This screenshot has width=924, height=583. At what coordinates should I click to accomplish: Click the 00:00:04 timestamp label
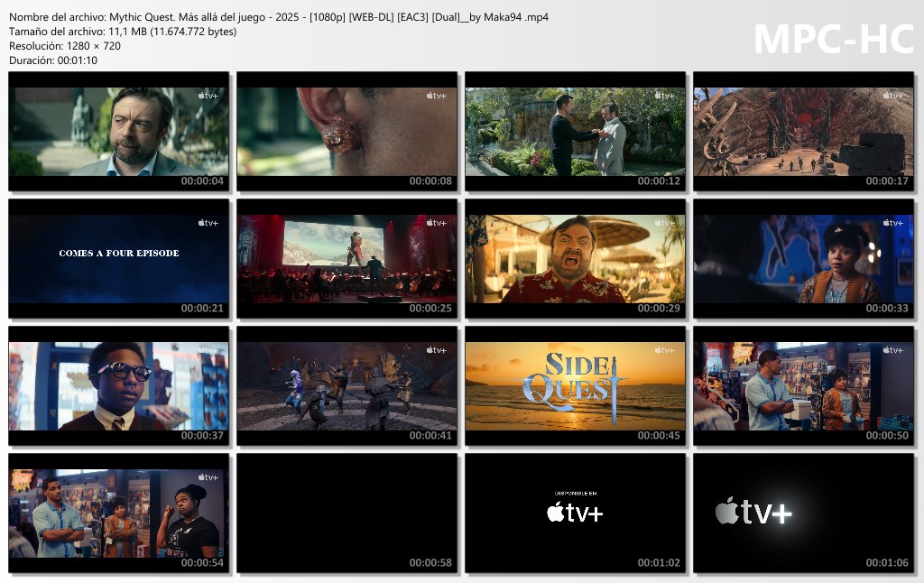202,181
